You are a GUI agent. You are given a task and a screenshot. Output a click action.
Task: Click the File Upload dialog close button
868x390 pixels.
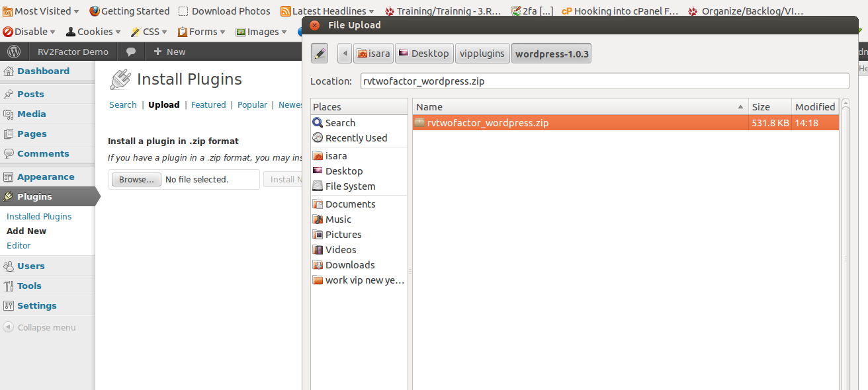pyautogui.click(x=314, y=25)
